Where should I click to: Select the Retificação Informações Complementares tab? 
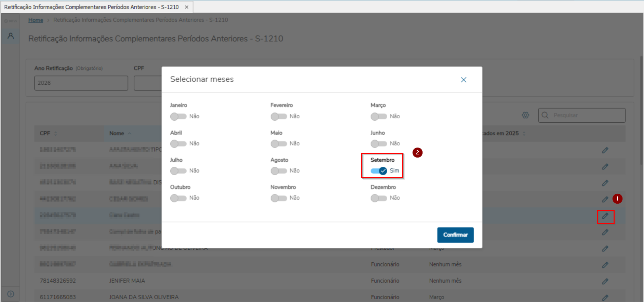tap(91, 7)
